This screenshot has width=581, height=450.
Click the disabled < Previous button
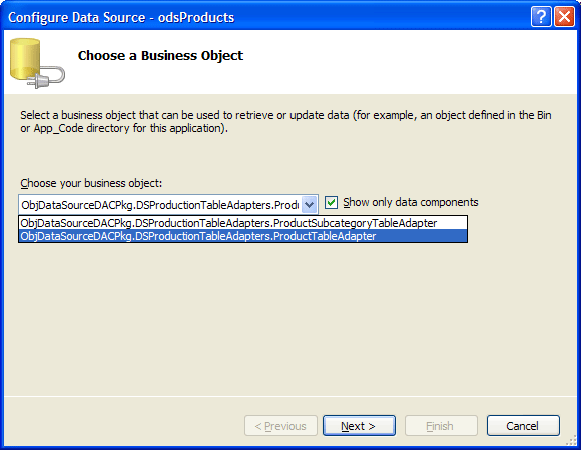[280, 426]
